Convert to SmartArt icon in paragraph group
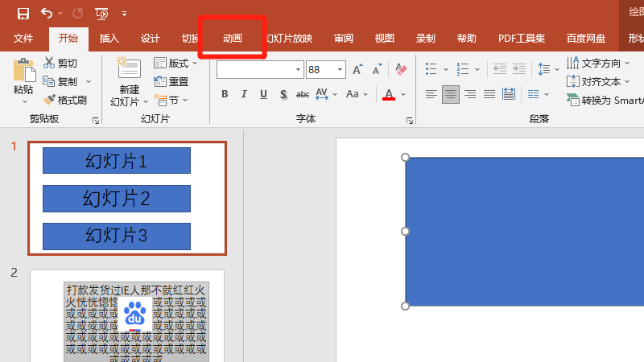Viewport: 644px width, 362px height. pos(572,101)
